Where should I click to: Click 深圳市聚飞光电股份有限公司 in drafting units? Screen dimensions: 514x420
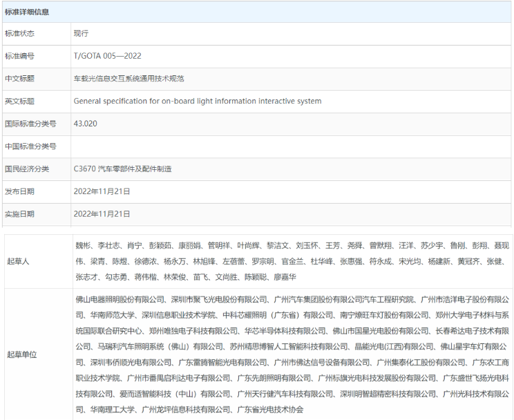[219, 299]
